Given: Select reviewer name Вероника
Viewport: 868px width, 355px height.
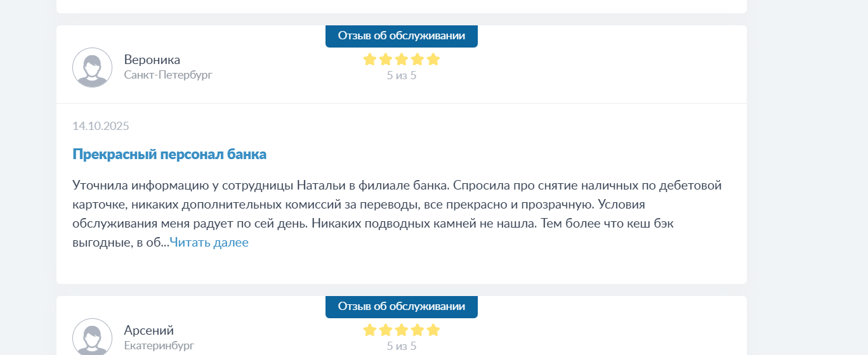Looking at the screenshot, I should (x=152, y=60).
